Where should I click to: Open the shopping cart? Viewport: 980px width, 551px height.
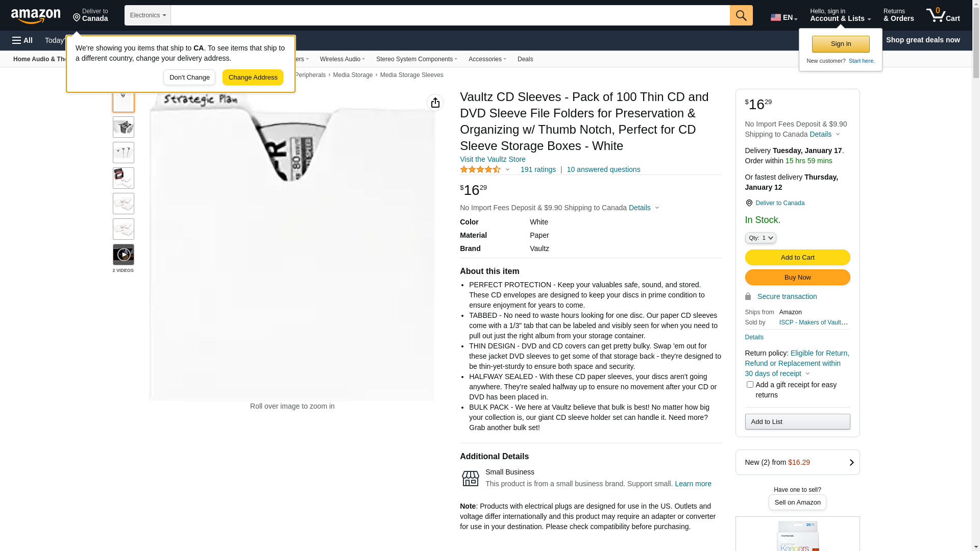(x=943, y=15)
